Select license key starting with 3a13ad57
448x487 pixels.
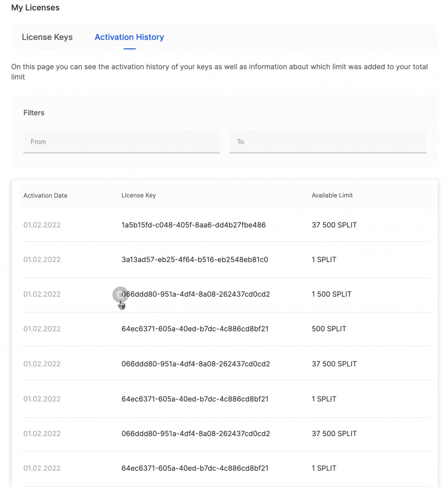click(195, 260)
